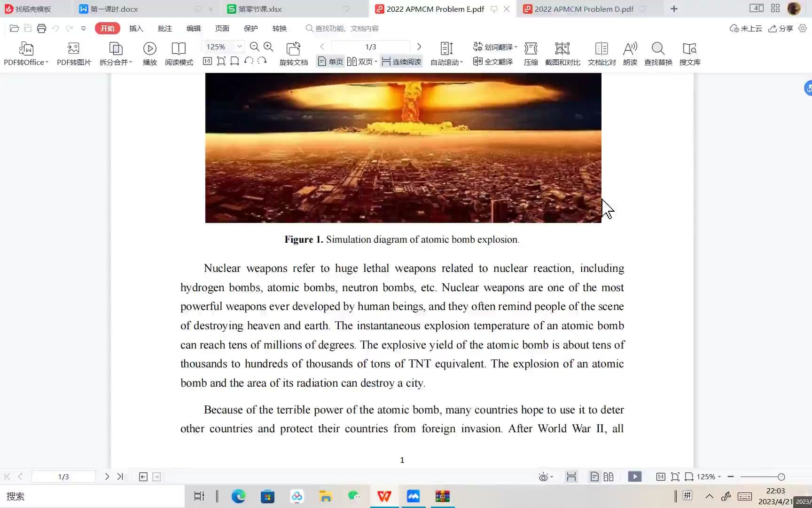Open WeChat from the taskbar
The height and width of the screenshot is (508, 812).
click(355, 496)
